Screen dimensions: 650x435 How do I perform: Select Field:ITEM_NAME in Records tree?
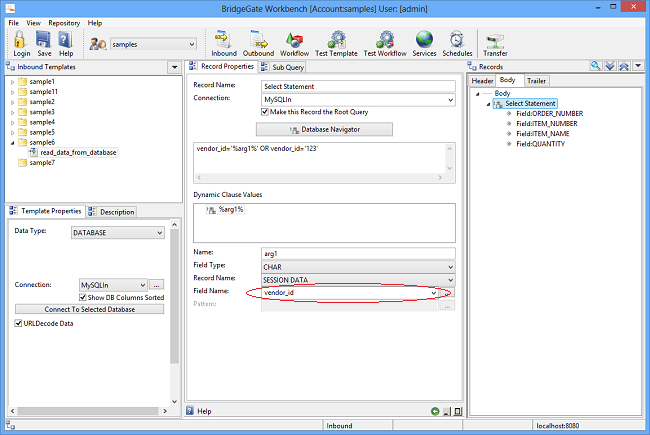pyautogui.click(x=542, y=134)
